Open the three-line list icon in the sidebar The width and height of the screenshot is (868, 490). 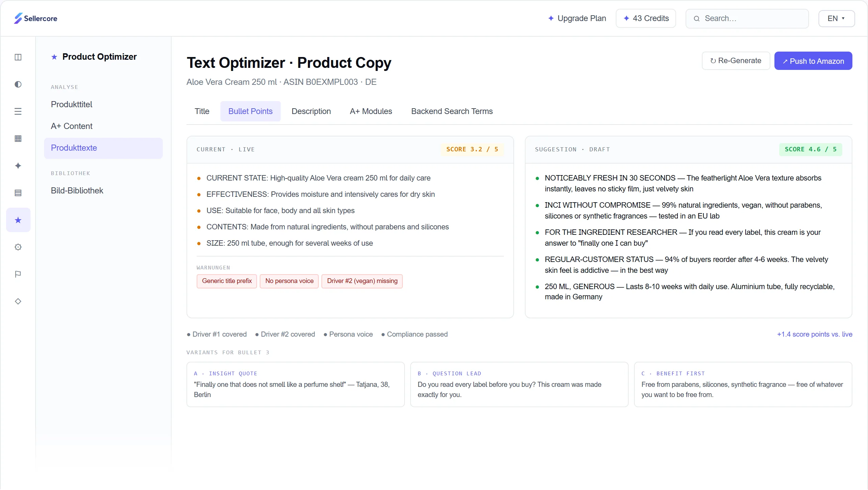[x=18, y=111]
